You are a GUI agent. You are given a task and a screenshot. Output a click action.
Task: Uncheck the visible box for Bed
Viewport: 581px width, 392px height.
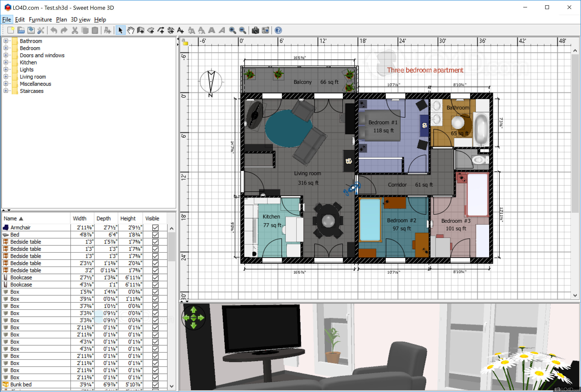point(155,235)
